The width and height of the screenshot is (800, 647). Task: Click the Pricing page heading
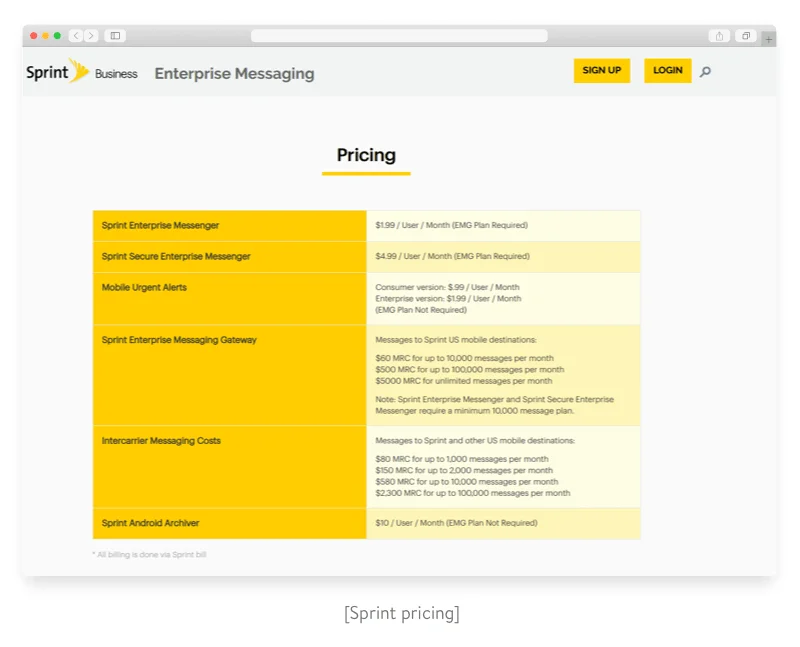pyautogui.click(x=366, y=155)
